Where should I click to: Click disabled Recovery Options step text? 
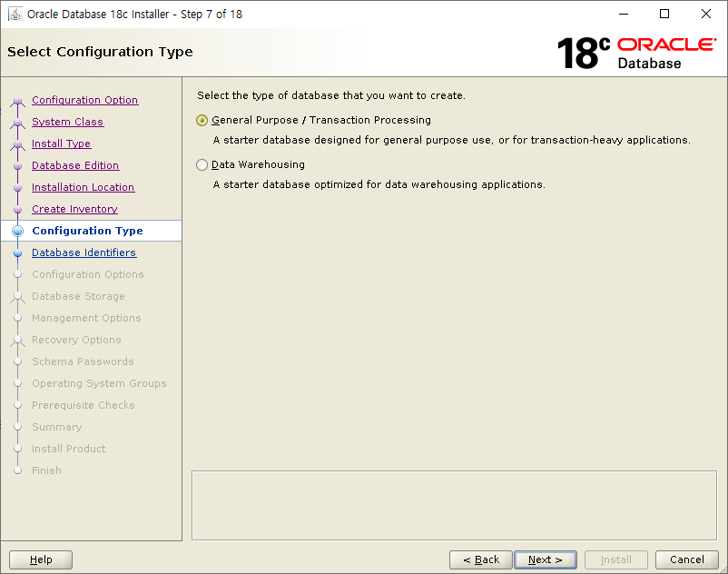point(76,340)
